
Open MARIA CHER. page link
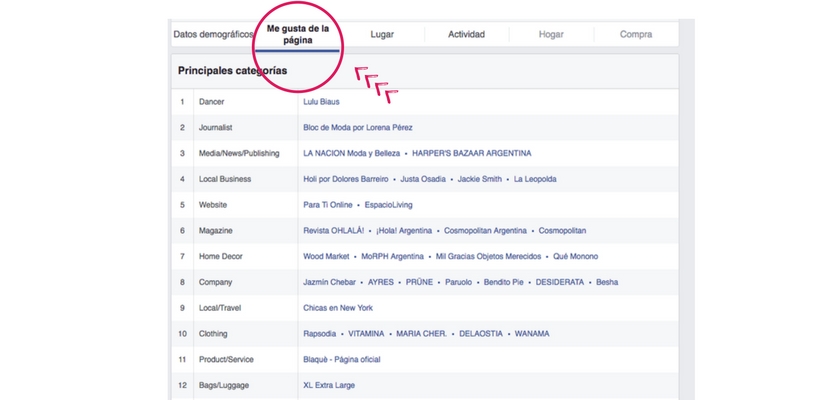pos(422,334)
